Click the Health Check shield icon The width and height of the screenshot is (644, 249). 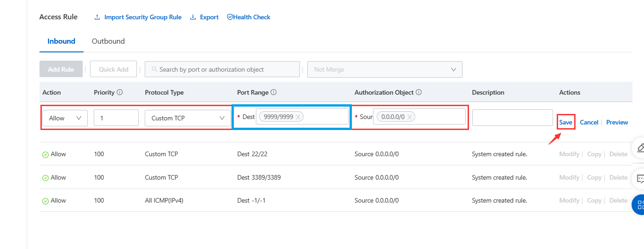[x=230, y=17]
